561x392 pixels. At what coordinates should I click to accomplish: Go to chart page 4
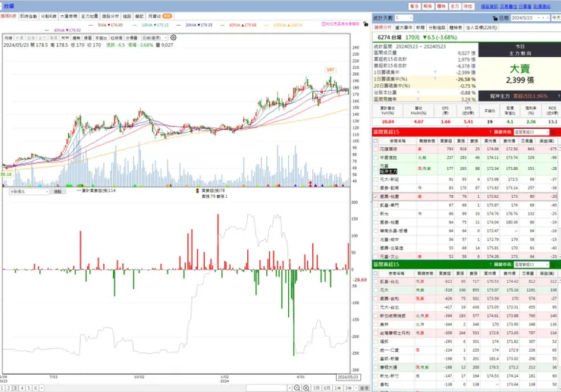22,388
